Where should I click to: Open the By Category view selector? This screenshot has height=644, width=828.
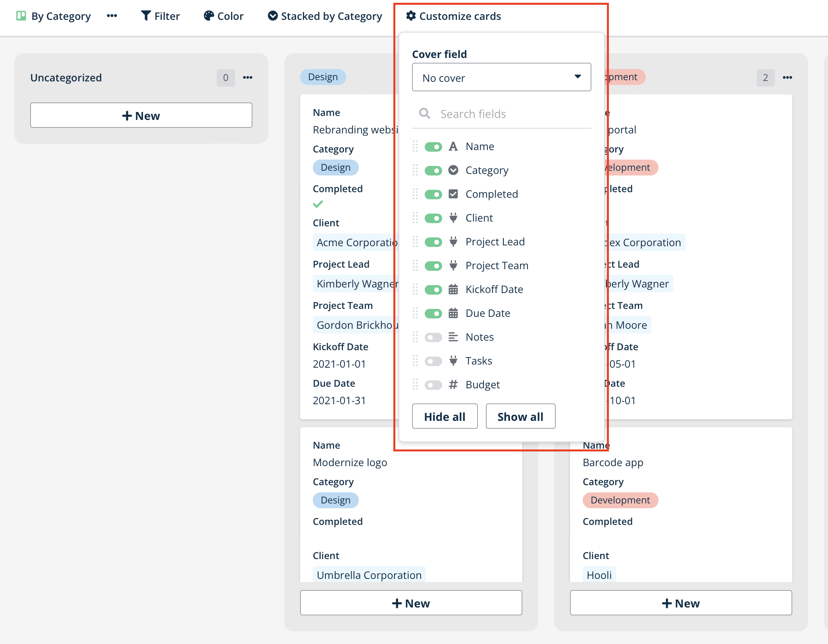coord(61,16)
